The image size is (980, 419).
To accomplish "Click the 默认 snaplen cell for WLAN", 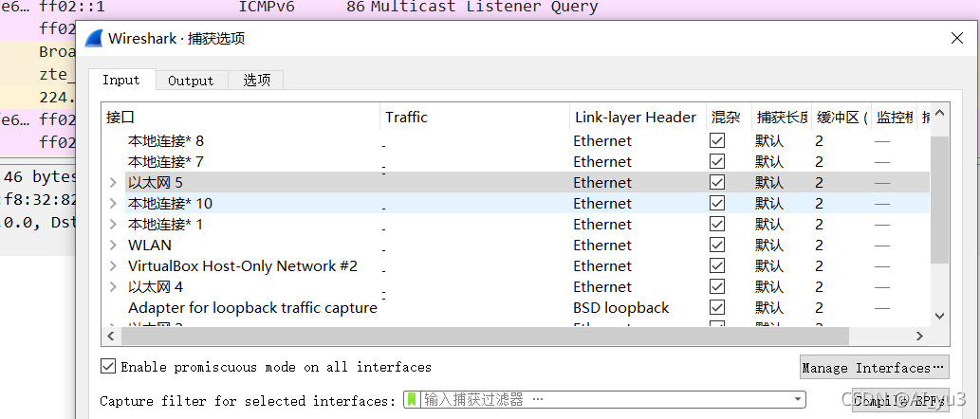I will [x=769, y=245].
